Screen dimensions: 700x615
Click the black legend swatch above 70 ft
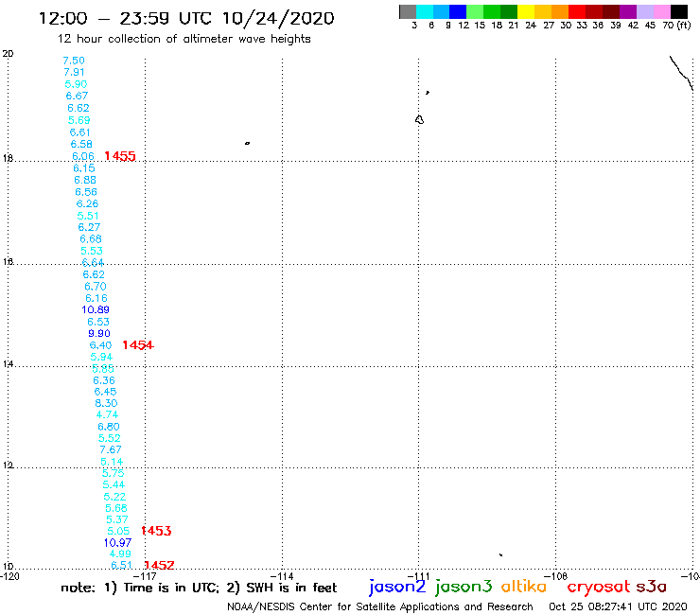click(x=679, y=11)
